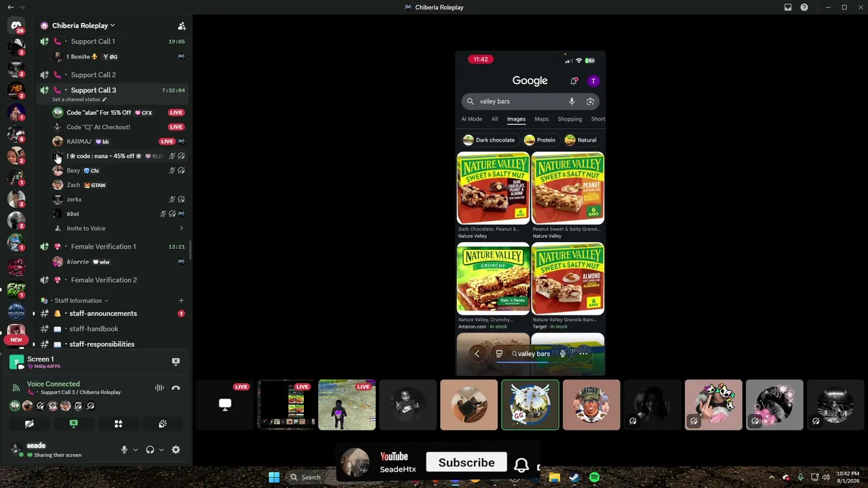Click the YouTube Subscribe button
The width and height of the screenshot is (868, 488).
[x=467, y=463]
